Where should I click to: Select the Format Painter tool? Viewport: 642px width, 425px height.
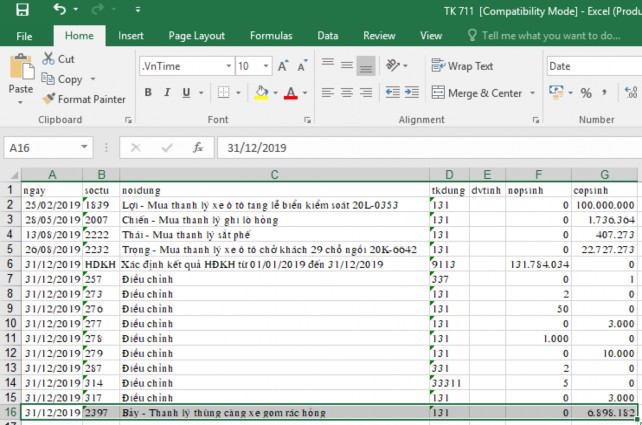(x=84, y=99)
